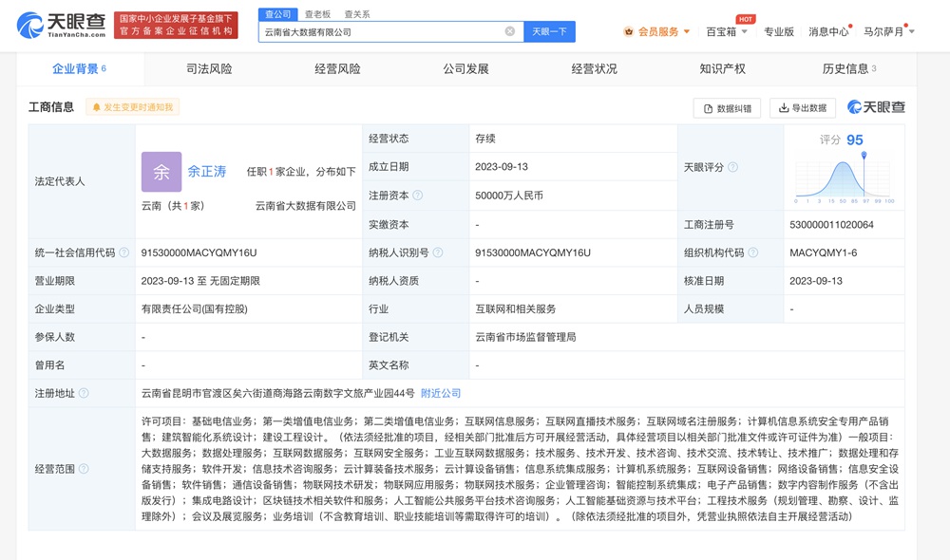
Task: Click help icon next to 注册资本
Action: coord(417,196)
